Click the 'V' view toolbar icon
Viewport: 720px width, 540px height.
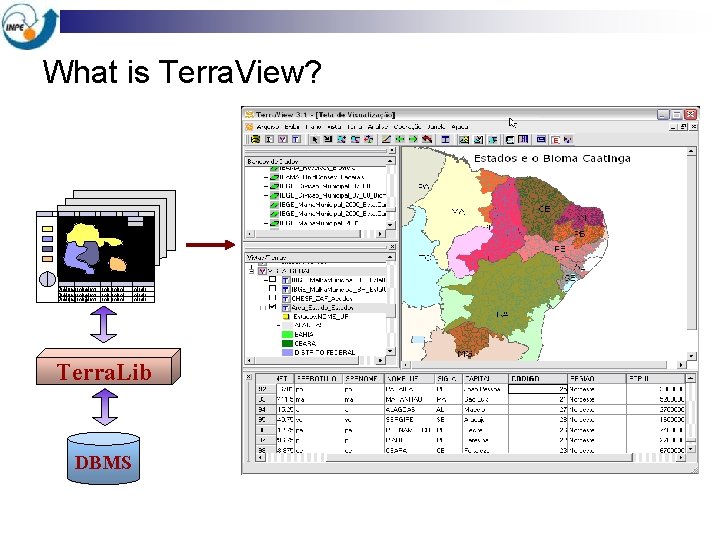pos(282,139)
